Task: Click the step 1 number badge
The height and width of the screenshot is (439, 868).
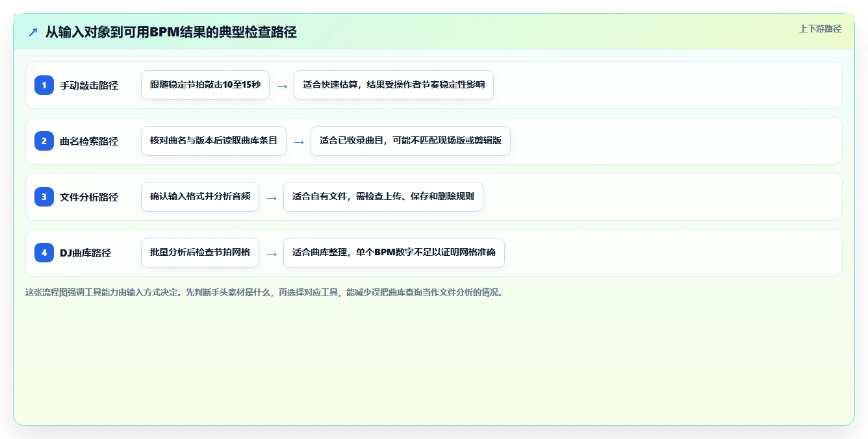Action: [44, 85]
